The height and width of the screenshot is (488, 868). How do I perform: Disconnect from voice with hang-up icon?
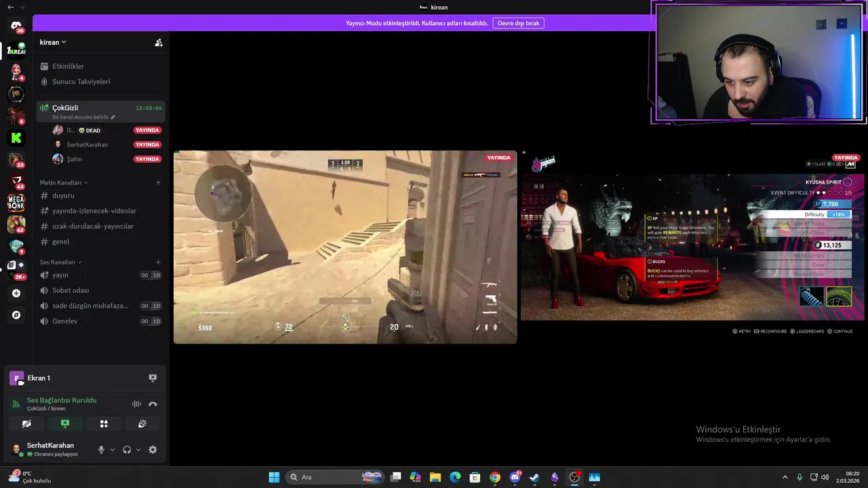153,404
